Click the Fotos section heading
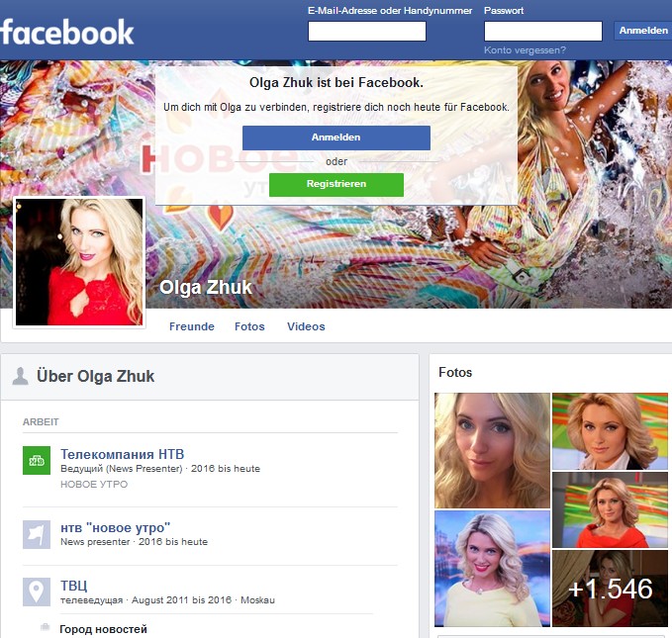Viewport: 672px width, 638px height. coord(455,372)
